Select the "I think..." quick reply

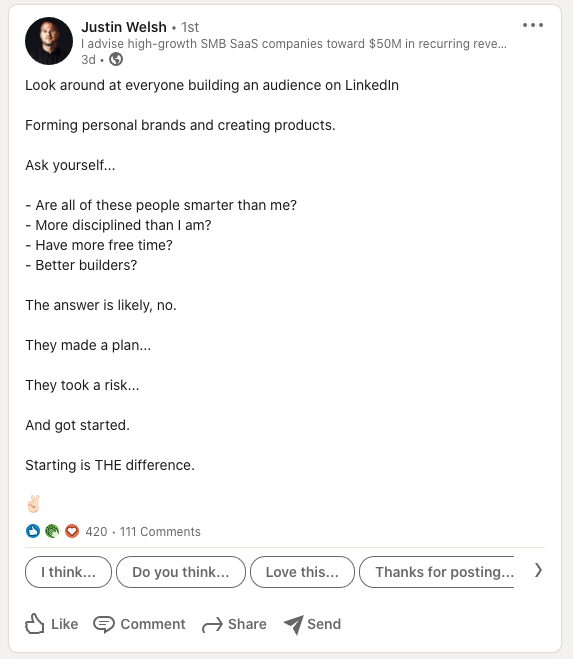(x=69, y=572)
